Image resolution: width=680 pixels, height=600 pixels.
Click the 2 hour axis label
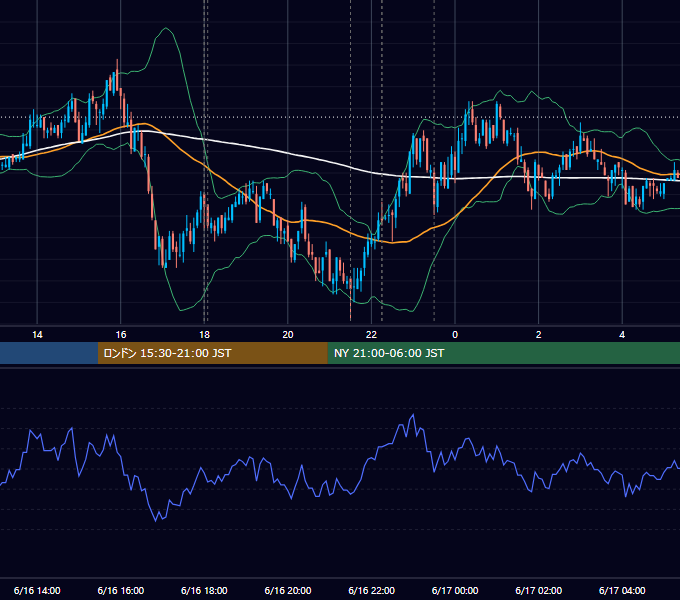click(539, 335)
